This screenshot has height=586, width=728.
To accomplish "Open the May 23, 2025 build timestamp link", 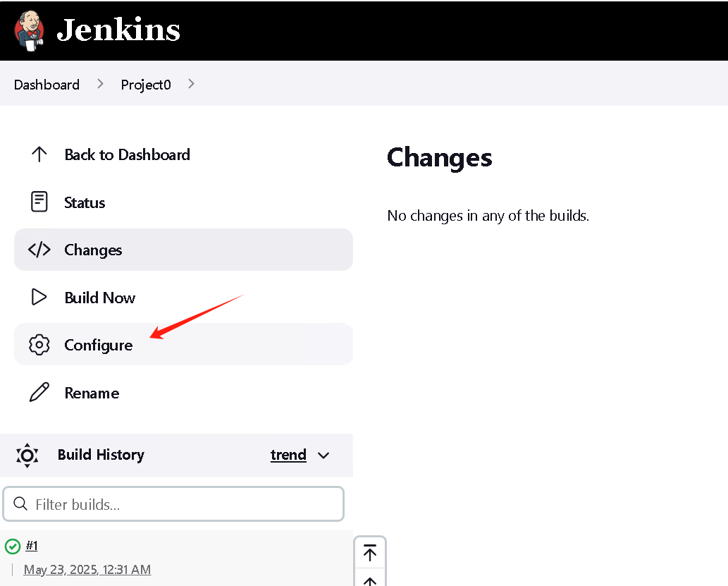I will 87,569.
